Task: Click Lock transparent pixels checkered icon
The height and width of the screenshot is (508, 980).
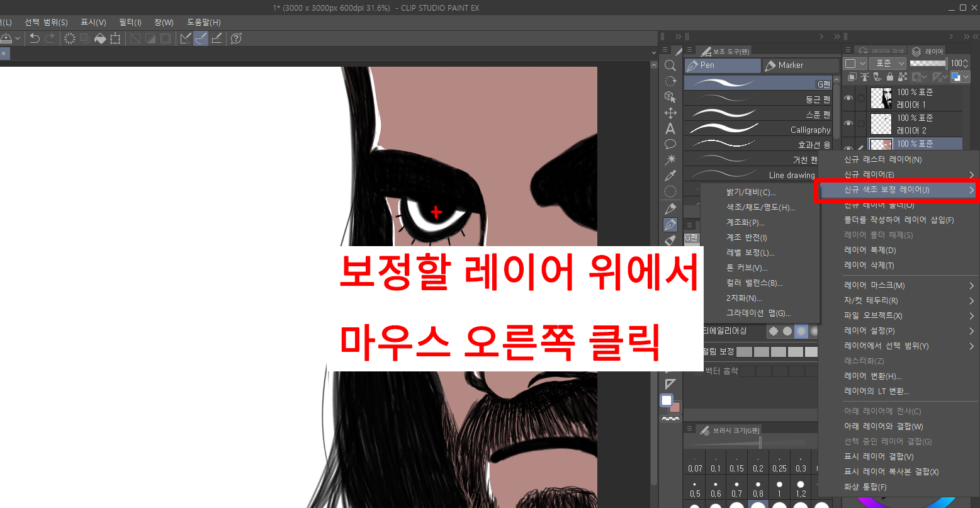Action: tap(903, 77)
